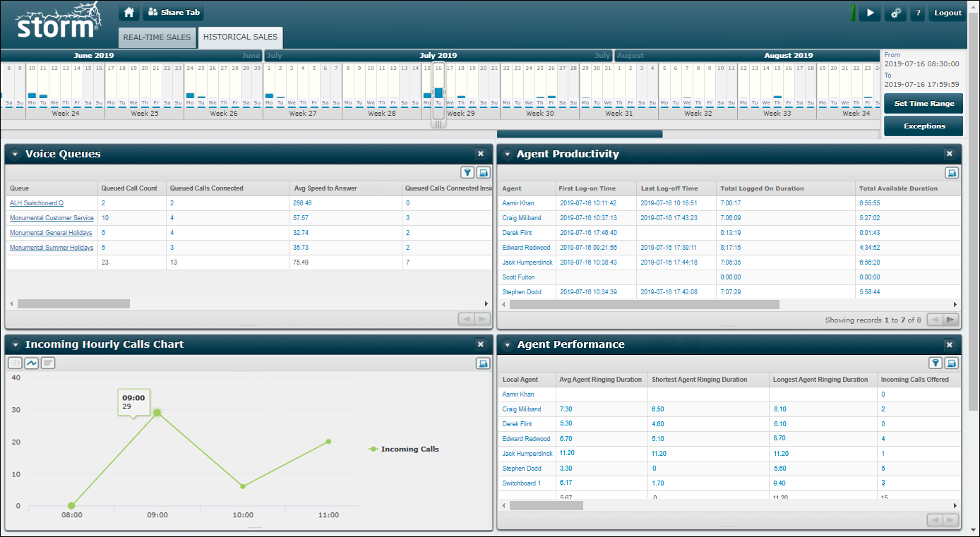Select line chart view for hourly calls

[x=32, y=363]
